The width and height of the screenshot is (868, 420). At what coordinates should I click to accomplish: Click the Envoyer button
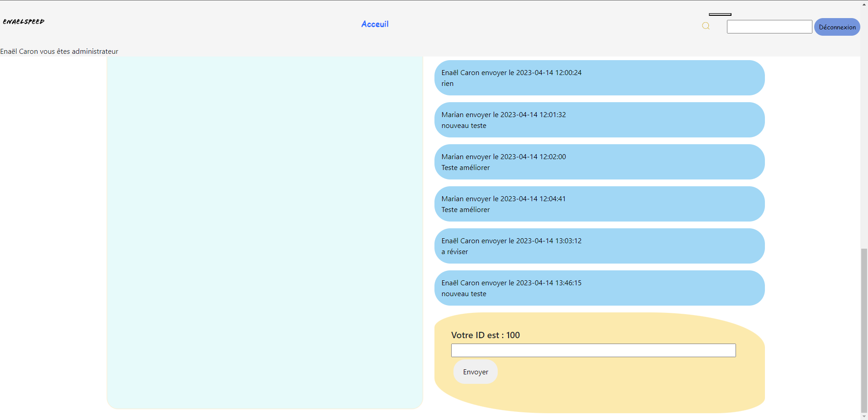(475, 372)
